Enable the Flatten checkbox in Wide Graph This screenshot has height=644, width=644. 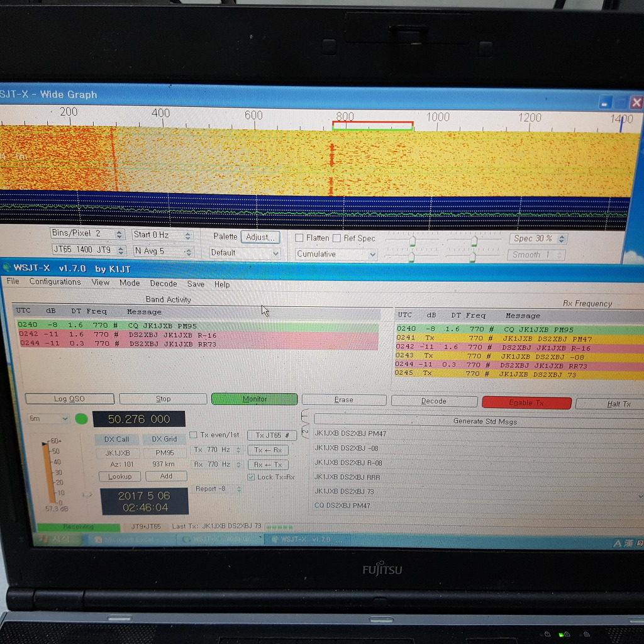299,238
